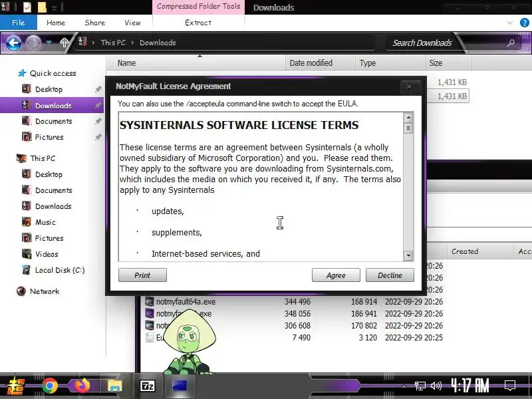Open File Explorer from taskbar

pyautogui.click(x=114, y=386)
